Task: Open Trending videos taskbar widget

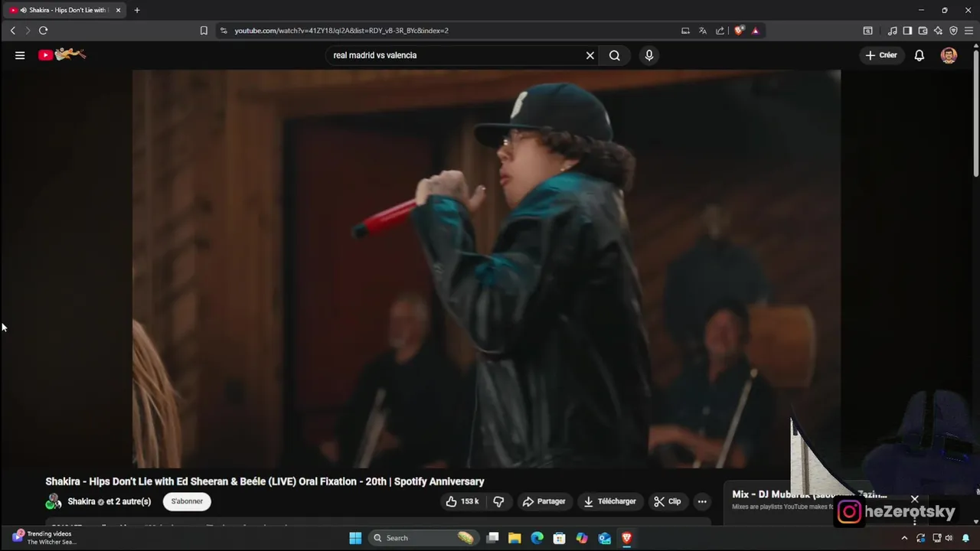Action: pyautogui.click(x=44, y=538)
